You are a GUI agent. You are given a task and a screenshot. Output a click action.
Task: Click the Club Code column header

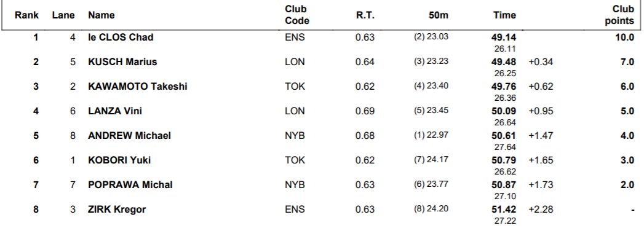(x=297, y=15)
